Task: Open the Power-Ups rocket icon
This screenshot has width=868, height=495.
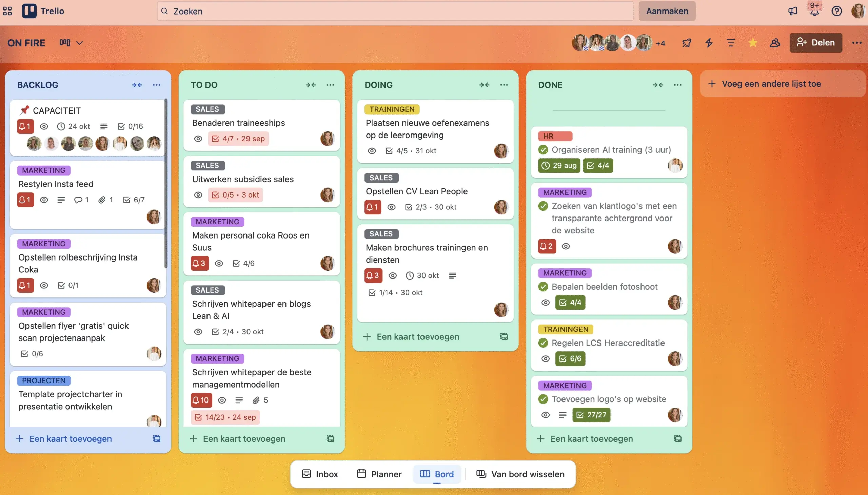Action: [x=687, y=43]
